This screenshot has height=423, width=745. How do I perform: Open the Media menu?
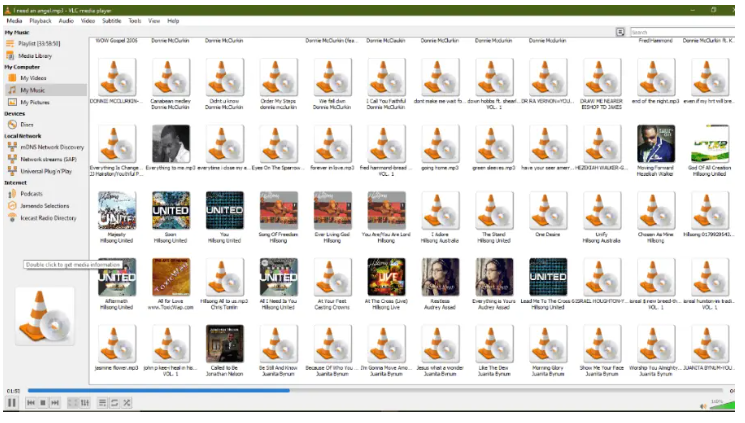click(14, 21)
